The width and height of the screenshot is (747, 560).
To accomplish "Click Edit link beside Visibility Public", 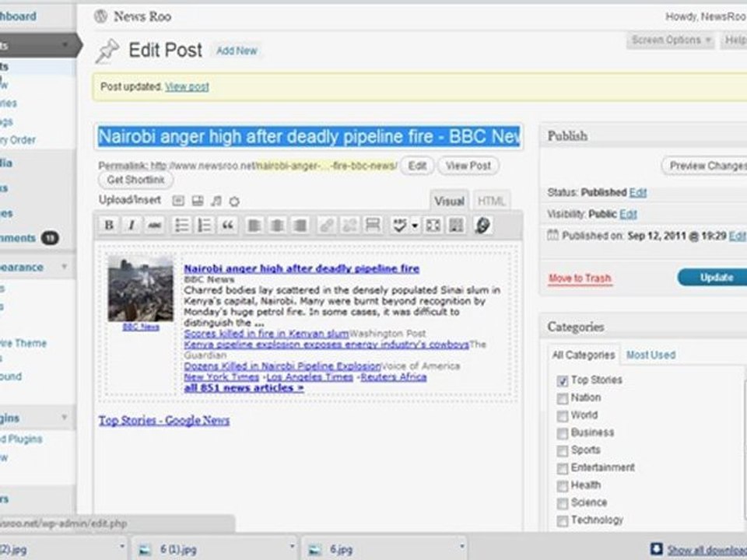I will point(629,215).
